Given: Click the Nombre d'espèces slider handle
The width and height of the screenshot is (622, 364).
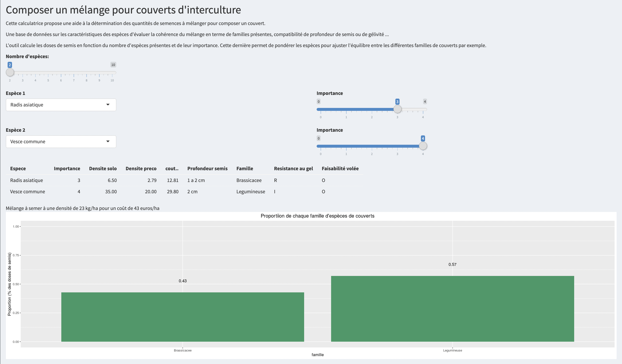Looking at the screenshot, I should tap(10, 72).
